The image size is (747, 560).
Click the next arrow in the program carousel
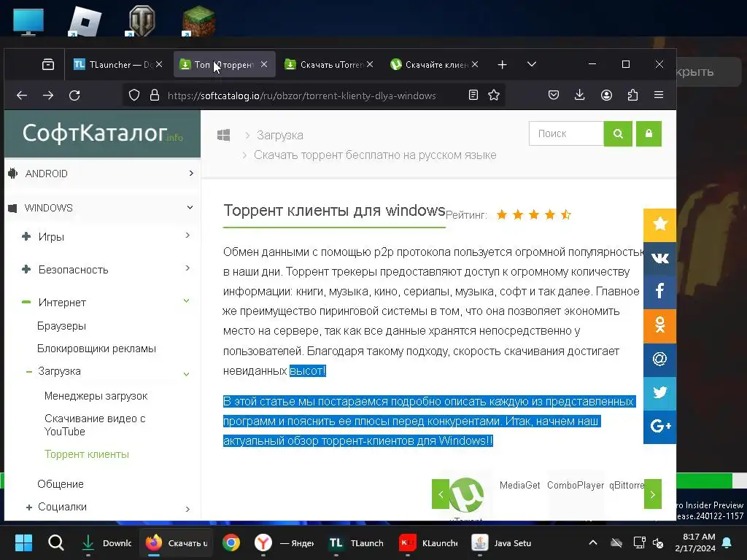(653, 494)
